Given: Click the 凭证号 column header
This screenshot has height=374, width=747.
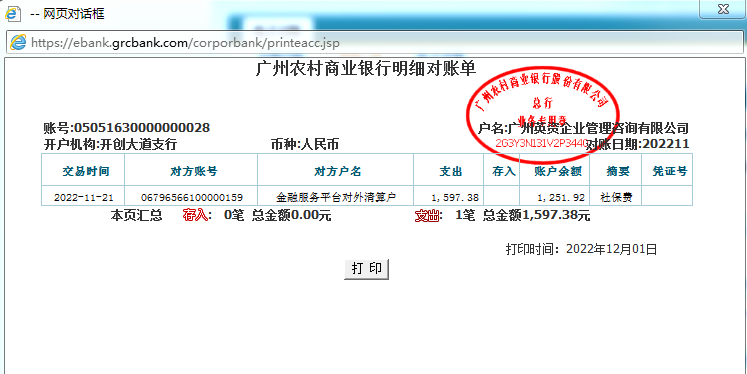Looking at the screenshot, I should tap(667, 170).
